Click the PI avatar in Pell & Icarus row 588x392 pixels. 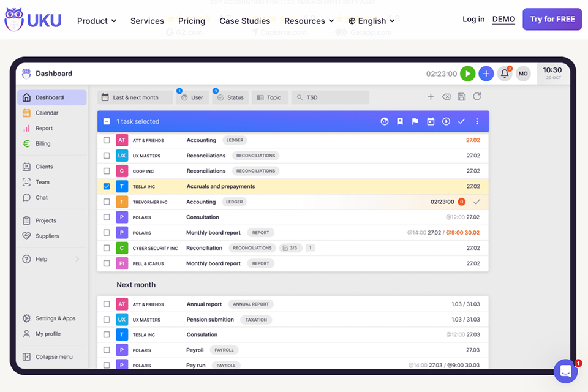tap(122, 263)
